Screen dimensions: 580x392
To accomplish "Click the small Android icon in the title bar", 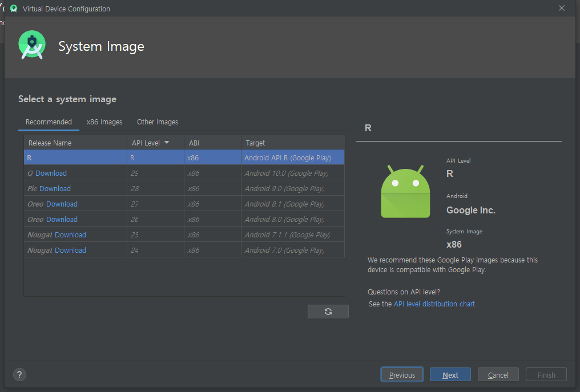I will pos(14,9).
